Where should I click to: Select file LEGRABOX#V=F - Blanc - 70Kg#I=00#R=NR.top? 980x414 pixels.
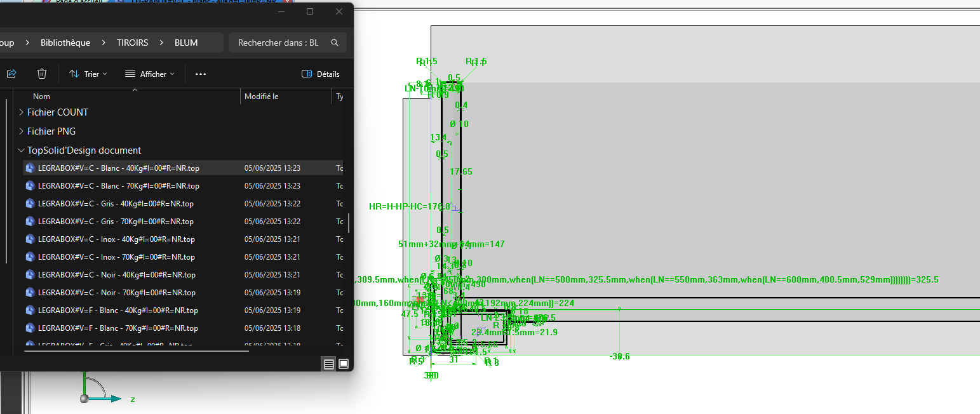118,328
